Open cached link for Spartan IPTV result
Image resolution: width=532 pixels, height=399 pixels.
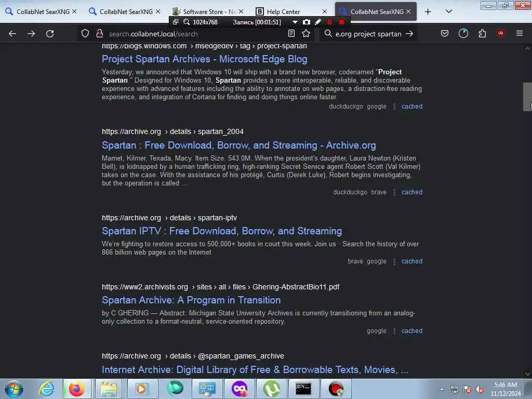(412, 261)
